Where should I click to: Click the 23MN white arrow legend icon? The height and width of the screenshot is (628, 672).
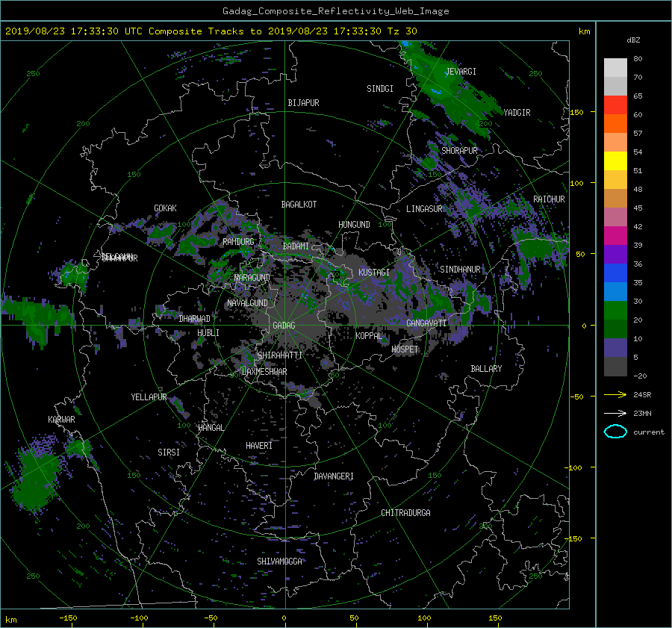[615, 413]
